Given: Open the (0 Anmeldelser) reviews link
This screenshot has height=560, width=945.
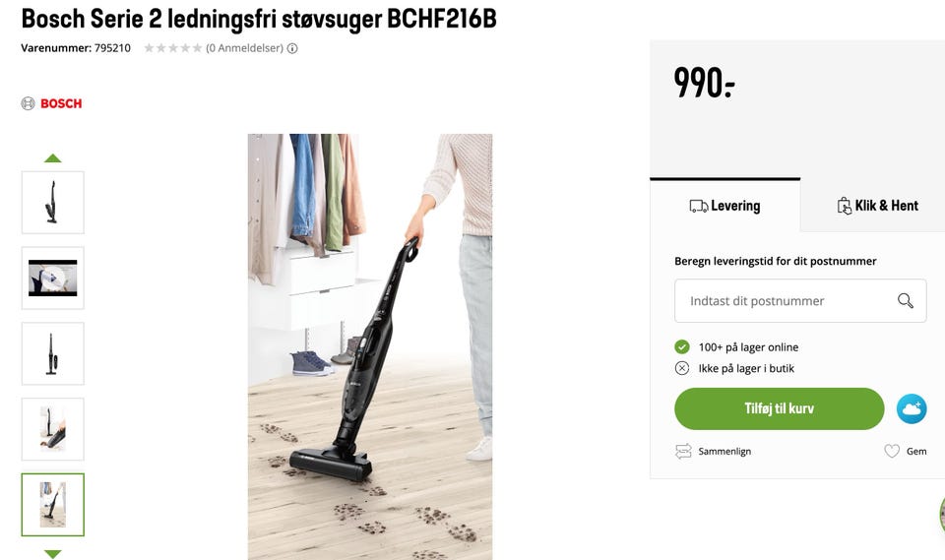Looking at the screenshot, I should point(244,48).
